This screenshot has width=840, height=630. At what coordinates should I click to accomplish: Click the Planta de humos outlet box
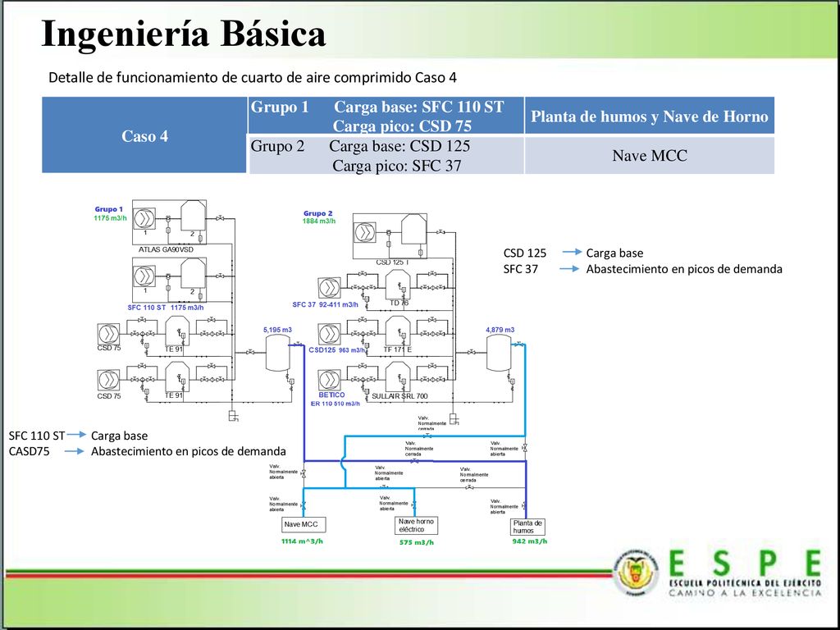[x=527, y=527]
